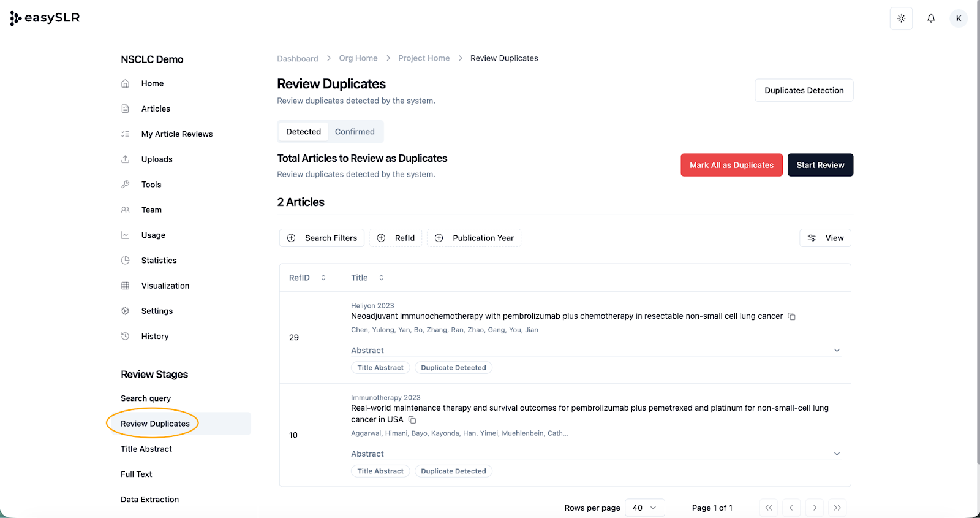The image size is (980, 518).
Task: Open the rows per page dropdown
Action: tap(644, 508)
